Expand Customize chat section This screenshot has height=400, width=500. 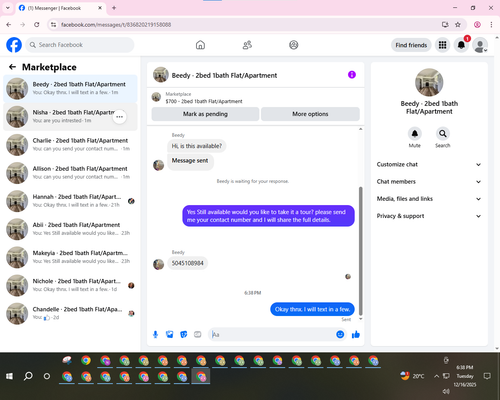point(429,164)
